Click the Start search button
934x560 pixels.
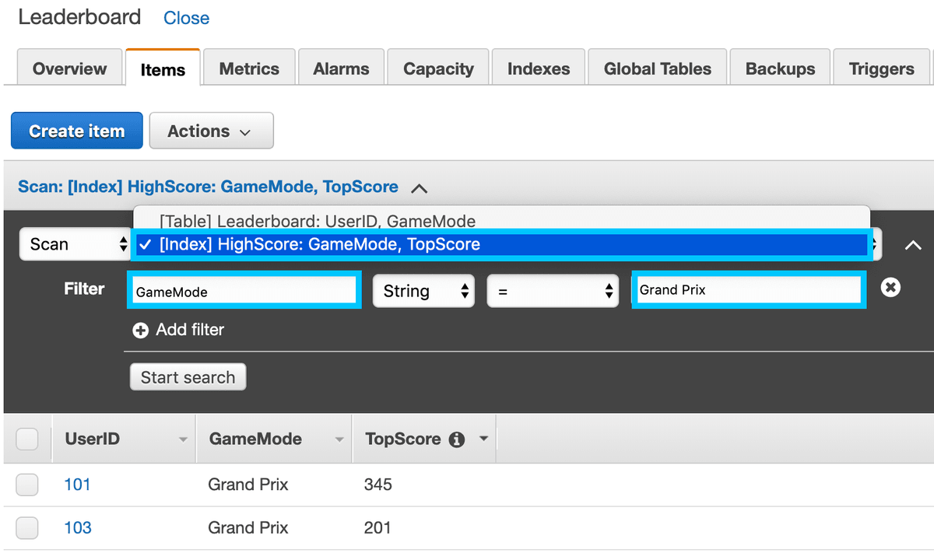[x=188, y=376]
